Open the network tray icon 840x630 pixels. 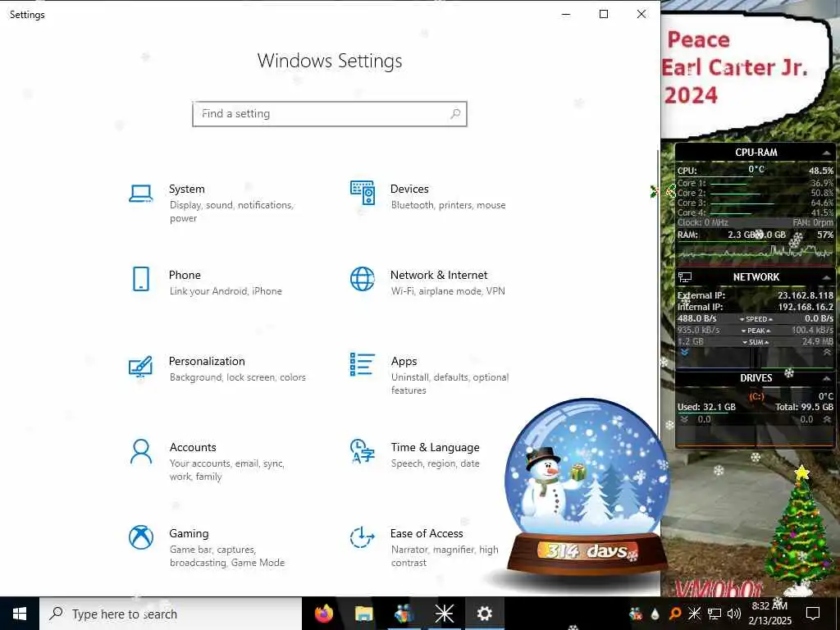pos(714,614)
